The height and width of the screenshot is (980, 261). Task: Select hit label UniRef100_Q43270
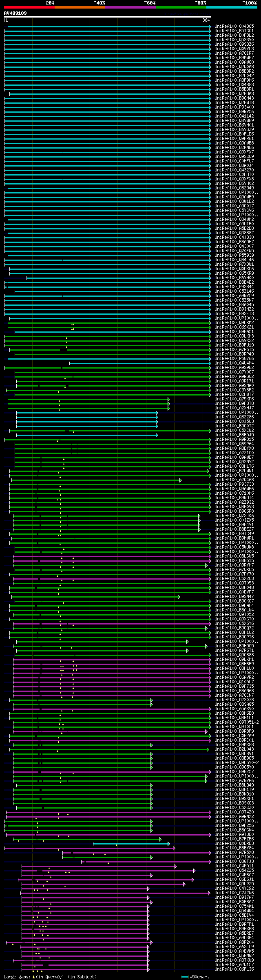(234, 170)
